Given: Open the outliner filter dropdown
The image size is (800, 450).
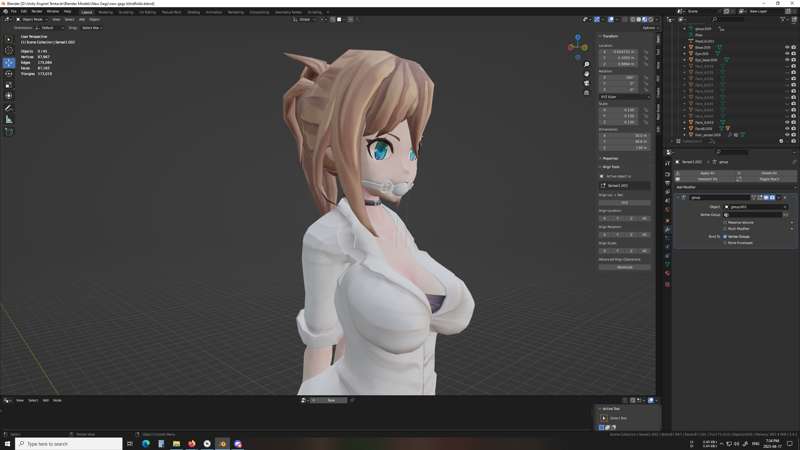Looking at the screenshot, I should [784, 19].
